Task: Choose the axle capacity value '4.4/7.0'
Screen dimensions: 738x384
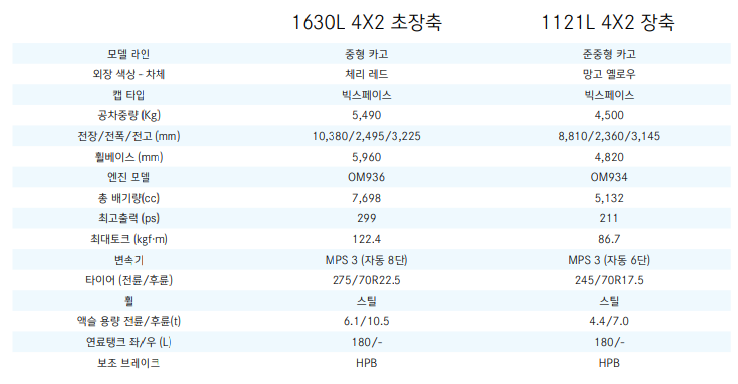Action: point(609,321)
